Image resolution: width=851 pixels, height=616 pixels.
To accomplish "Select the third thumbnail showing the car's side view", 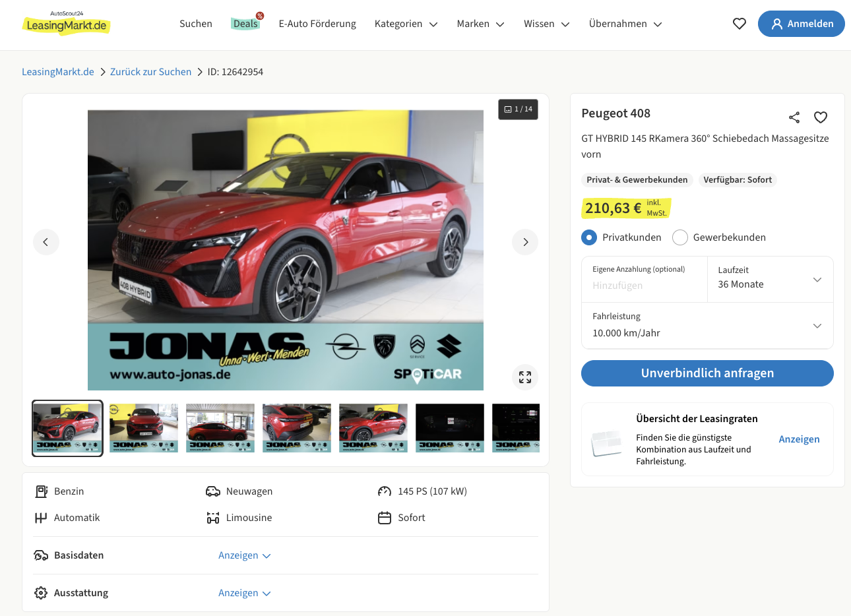I will tap(220, 428).
